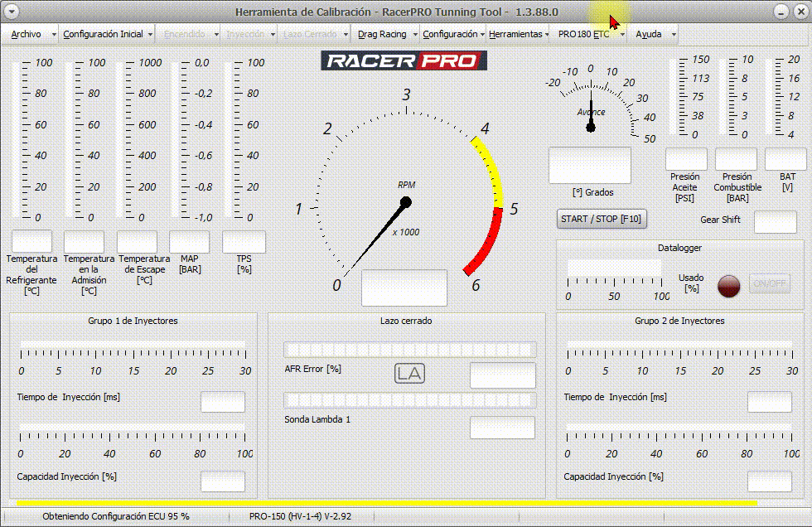Click the TPS percentage value box
The height and width of the screenshot is (527, 812).
click(244, 242)
